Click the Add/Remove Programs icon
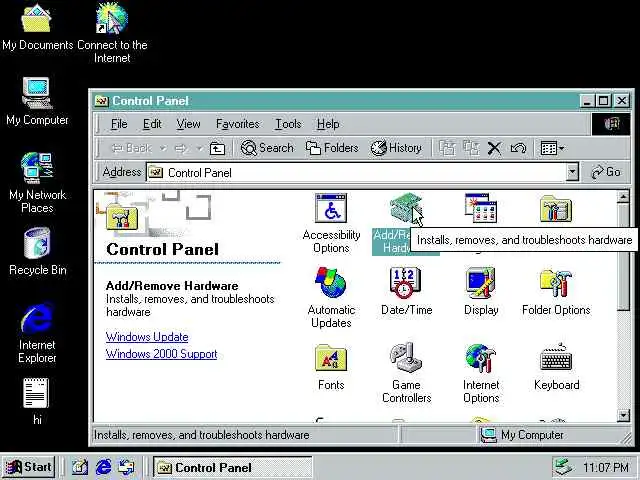Screen dimensions: 640x480 point(481,208)
